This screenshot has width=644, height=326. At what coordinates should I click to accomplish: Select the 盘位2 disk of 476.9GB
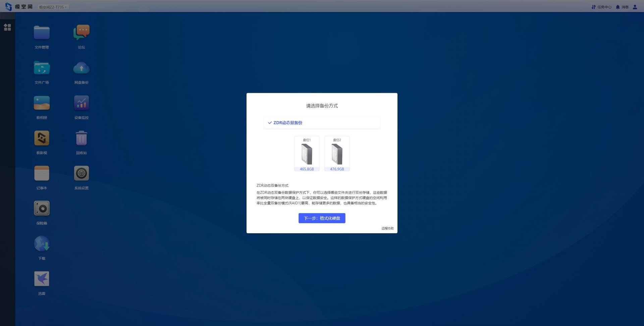coord(337,154)
